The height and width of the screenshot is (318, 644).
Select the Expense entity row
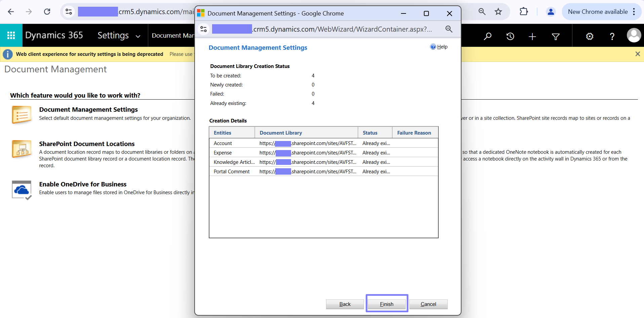click(324, 153)
